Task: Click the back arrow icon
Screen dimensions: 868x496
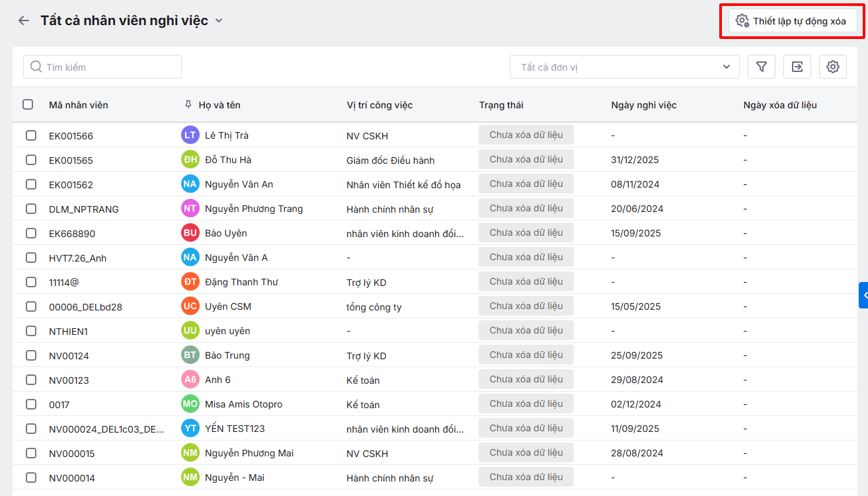Action: [24, 20]
